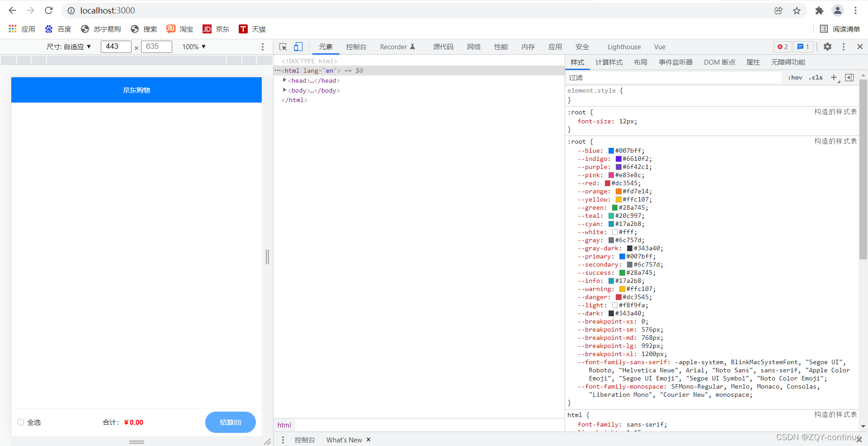The height and width of the screenshot is (446, 868).
Task: Switch to the Vue tab
Action: [660, 47]
